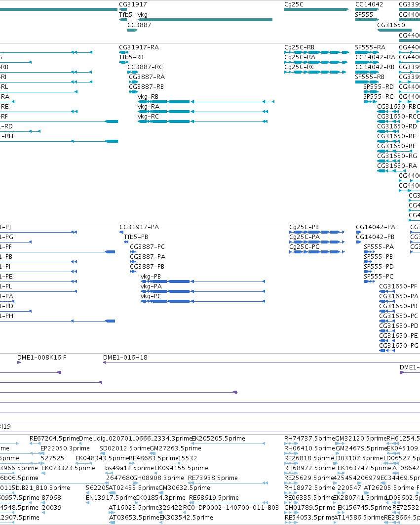Select the EP22050.3prime EST label
This screenshot has width=420, height=525.
65,448
